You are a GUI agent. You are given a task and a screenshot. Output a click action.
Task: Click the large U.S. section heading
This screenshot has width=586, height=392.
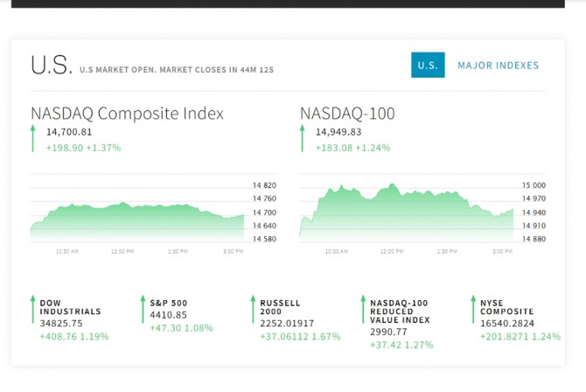point(49,65)
